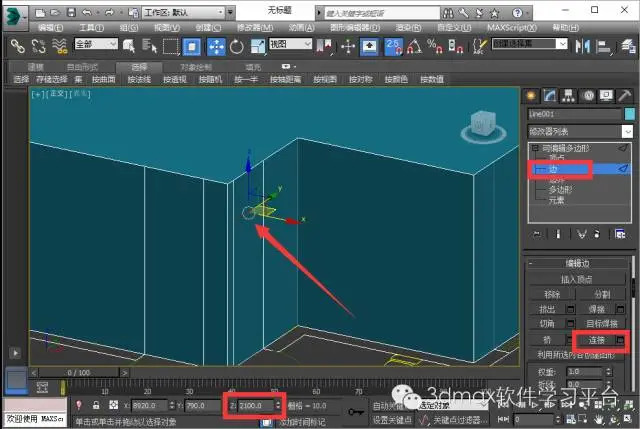Toggle the Selection Lock padlock icon
Screen dimensions: 640x429
tap(96, 405)
